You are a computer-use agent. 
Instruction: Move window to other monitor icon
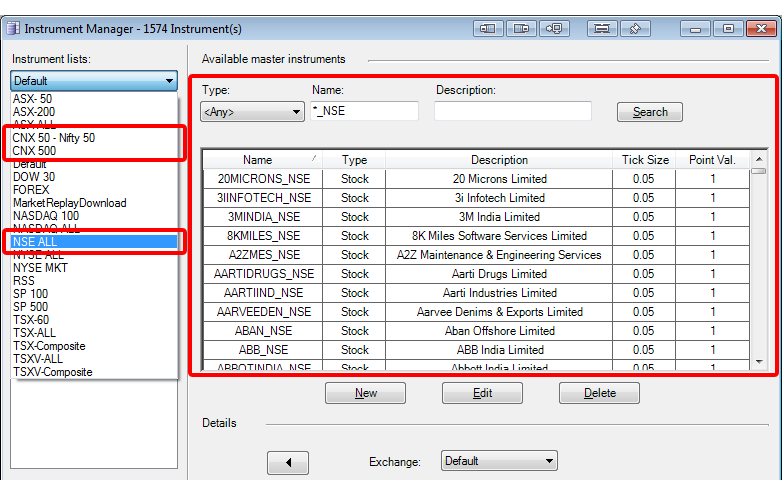[x=554, y=28]
